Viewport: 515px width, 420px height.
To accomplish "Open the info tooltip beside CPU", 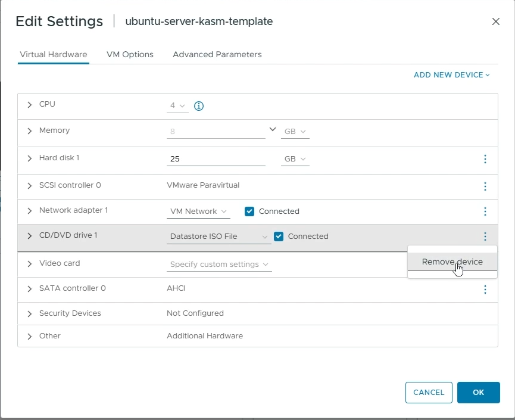I will [x=198, y=105].
